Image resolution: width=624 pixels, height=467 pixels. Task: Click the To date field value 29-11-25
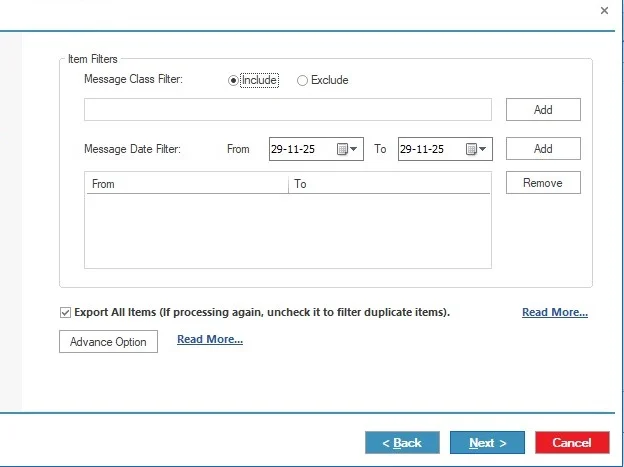coord(422,149)
